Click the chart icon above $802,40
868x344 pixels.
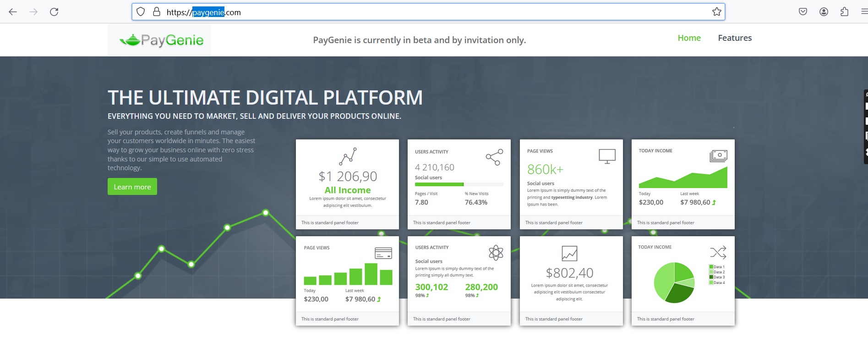[x=569, y=253]
